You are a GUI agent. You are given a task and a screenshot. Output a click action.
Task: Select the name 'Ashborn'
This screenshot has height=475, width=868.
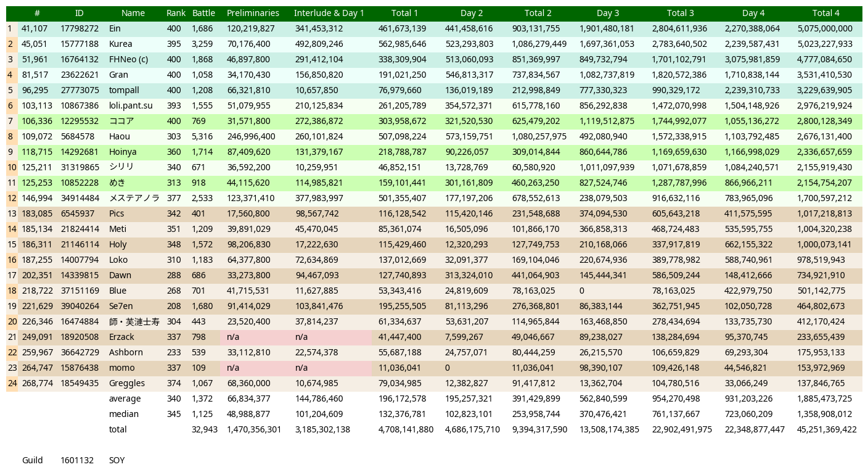[x=126, y=352]
